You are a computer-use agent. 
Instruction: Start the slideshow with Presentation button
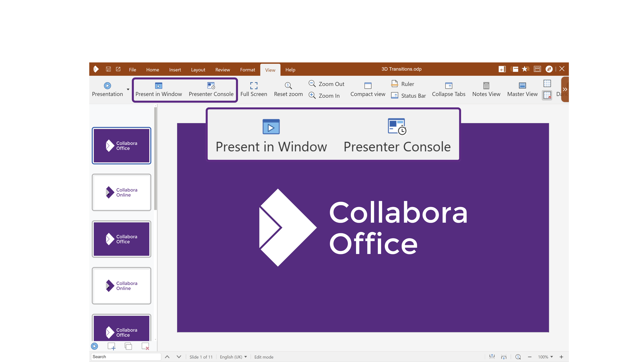(108, 89)
